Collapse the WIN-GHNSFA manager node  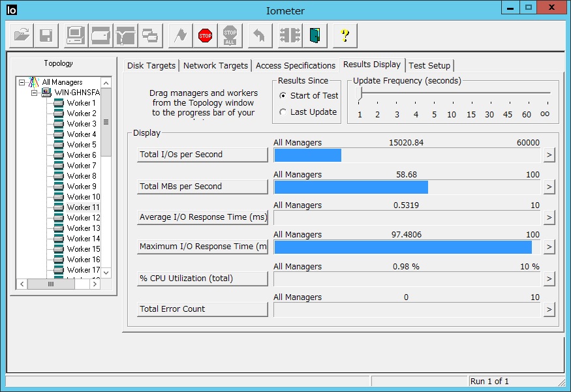pyautogui.click(x=35, y=93)
